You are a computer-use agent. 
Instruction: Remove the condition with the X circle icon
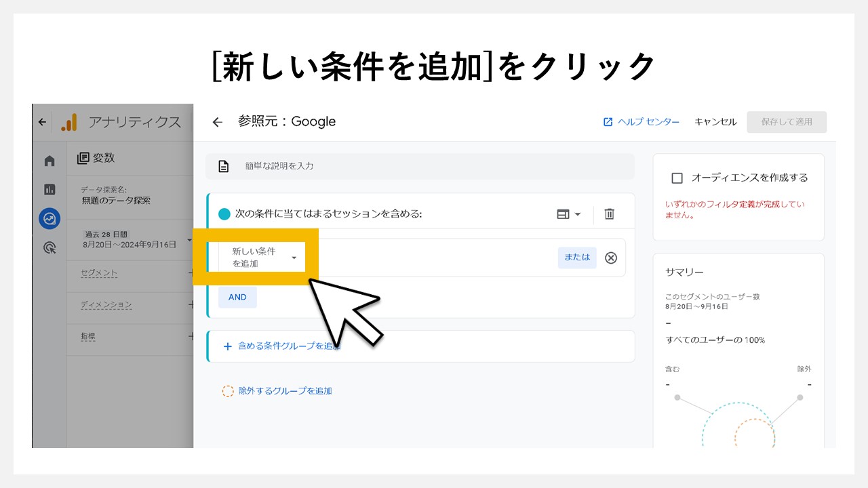tap(610, 258)
